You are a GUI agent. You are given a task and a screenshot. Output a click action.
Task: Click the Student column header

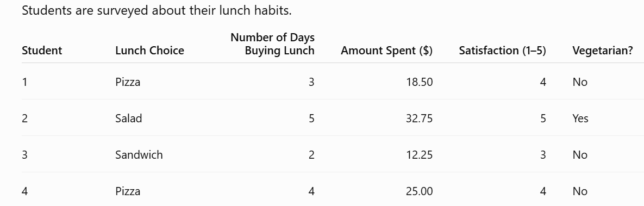[42, 51]
